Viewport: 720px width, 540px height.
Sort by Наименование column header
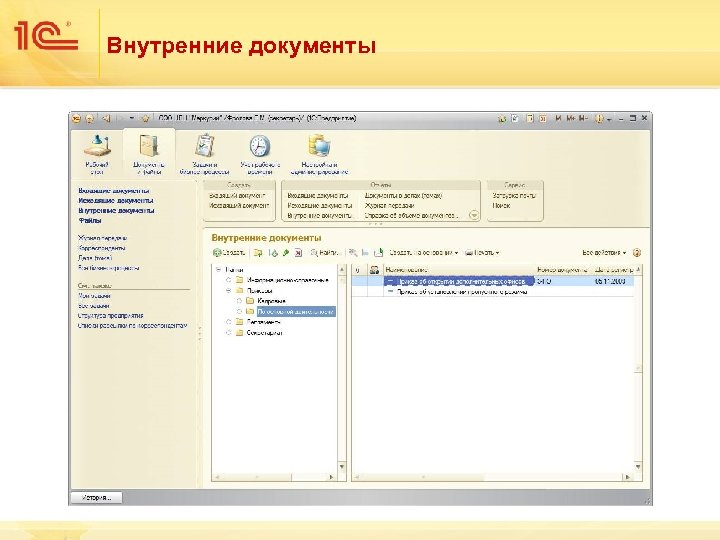point(459,270)
